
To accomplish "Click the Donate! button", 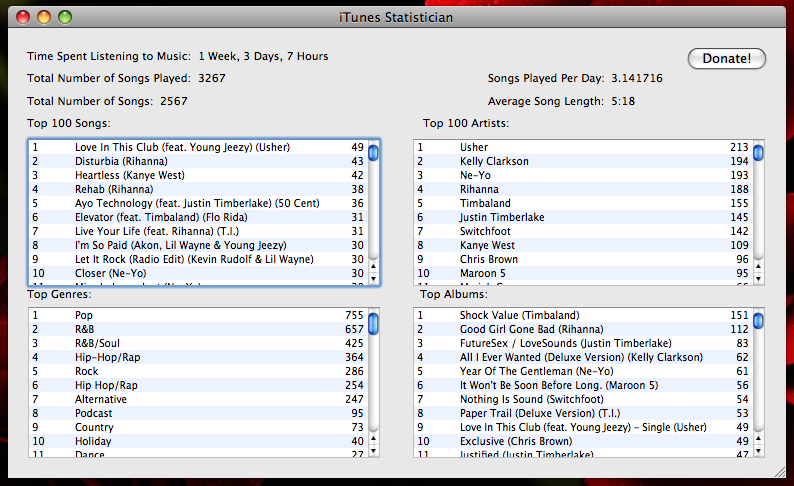I will point(727,58).
